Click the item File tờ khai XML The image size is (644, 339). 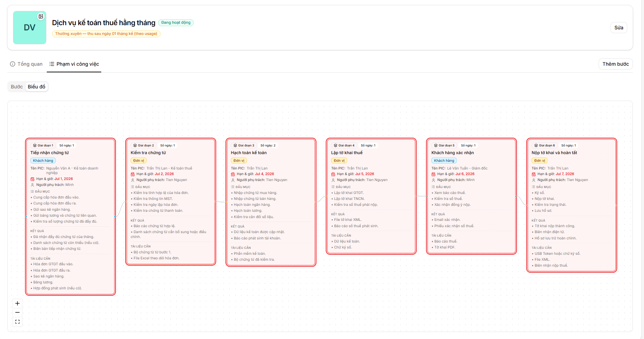(x=348, y=220)
